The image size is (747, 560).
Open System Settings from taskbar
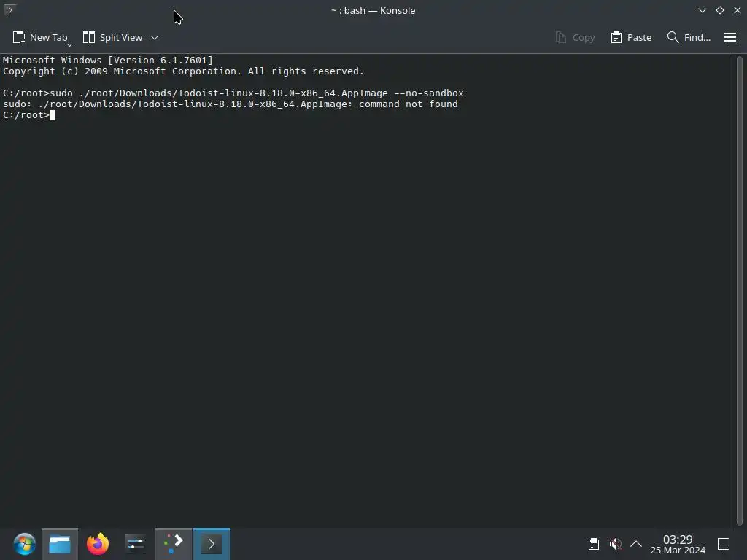click(x=135, y=544)
